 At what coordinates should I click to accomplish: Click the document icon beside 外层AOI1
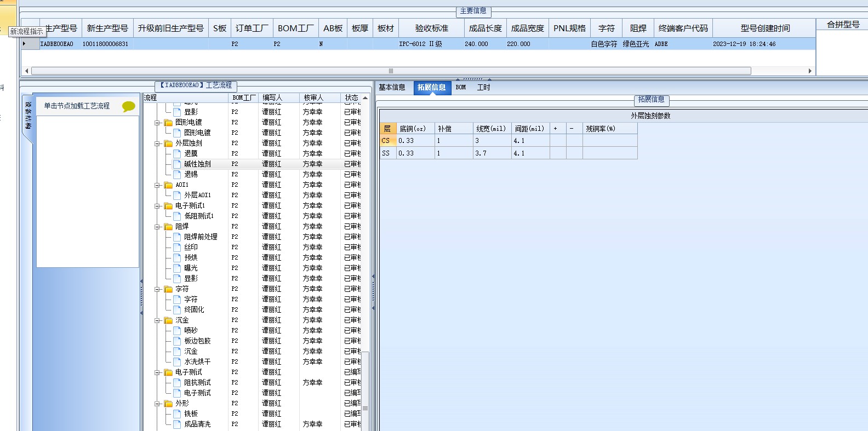[x=177, y=195]
